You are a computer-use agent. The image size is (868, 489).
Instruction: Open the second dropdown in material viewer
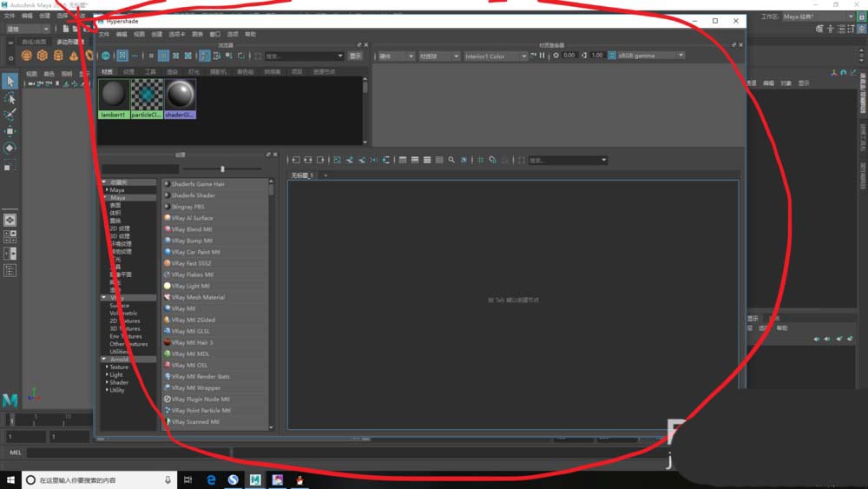coord(439,56)
